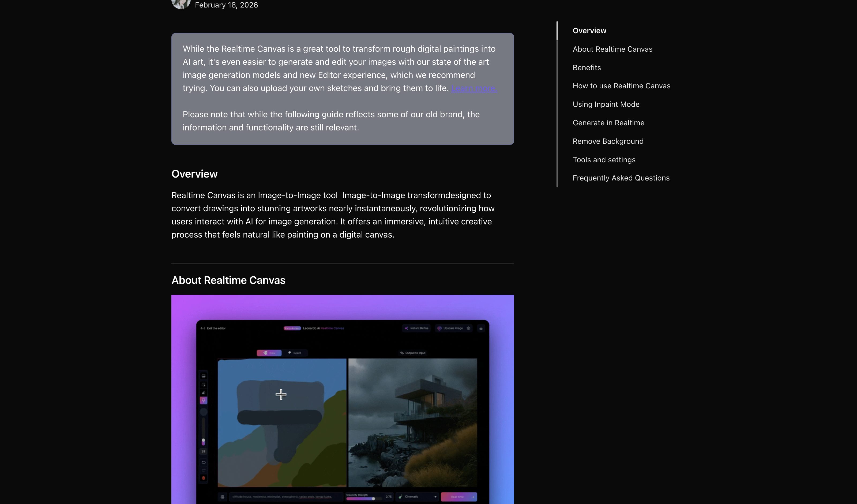The height and width of the screenshot is (504, 857).
Task: Select the highlighted brush tool icon
Action: tap(203, 401)
